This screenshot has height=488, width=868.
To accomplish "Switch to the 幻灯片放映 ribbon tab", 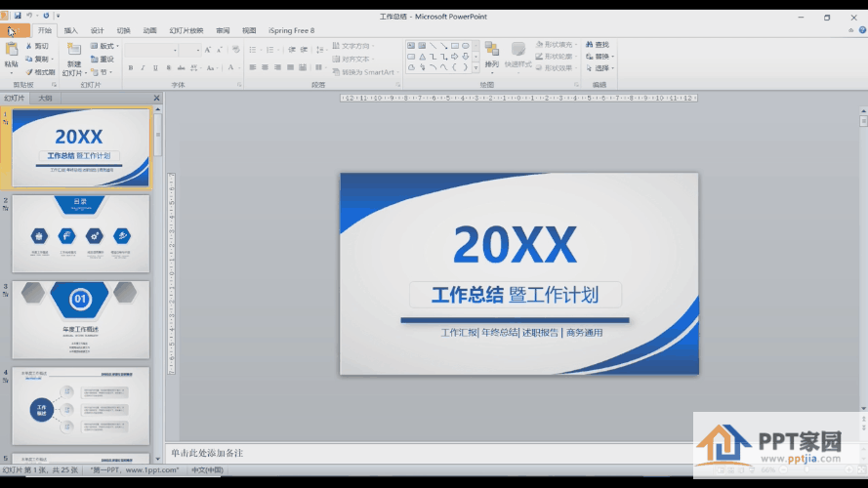I will click(186, 30).
